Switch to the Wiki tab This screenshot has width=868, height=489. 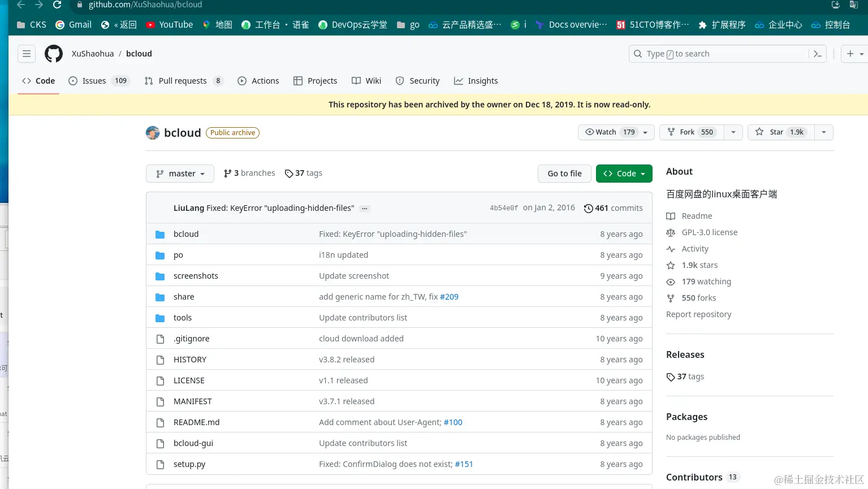(x=366, y=81)
